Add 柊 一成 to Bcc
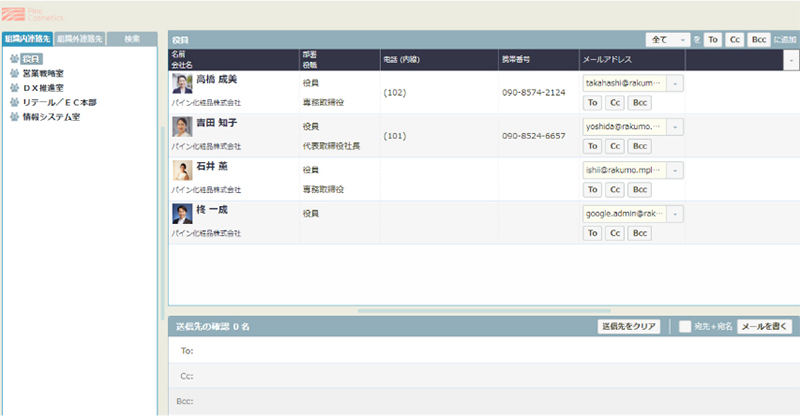 tap(640, 233)
